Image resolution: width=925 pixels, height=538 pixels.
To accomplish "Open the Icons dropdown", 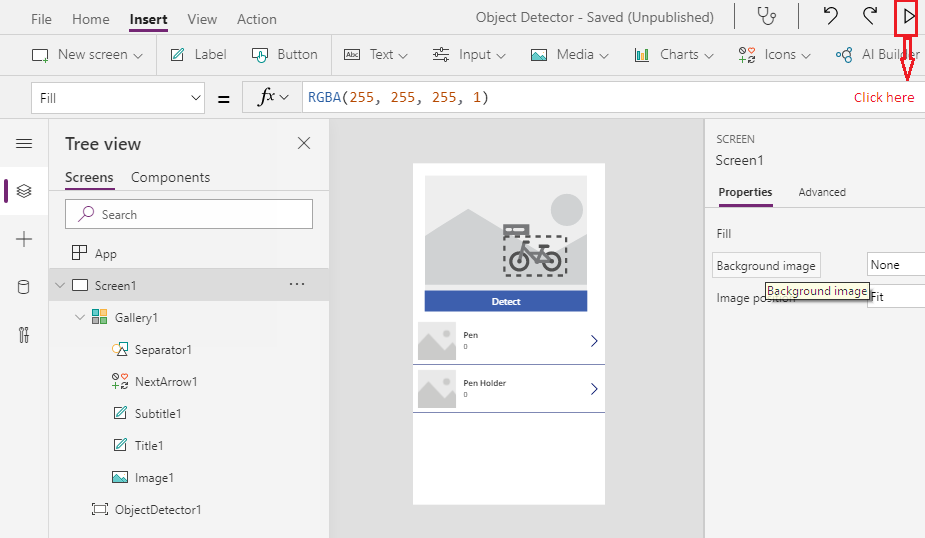I will click(x=775, y=55).
